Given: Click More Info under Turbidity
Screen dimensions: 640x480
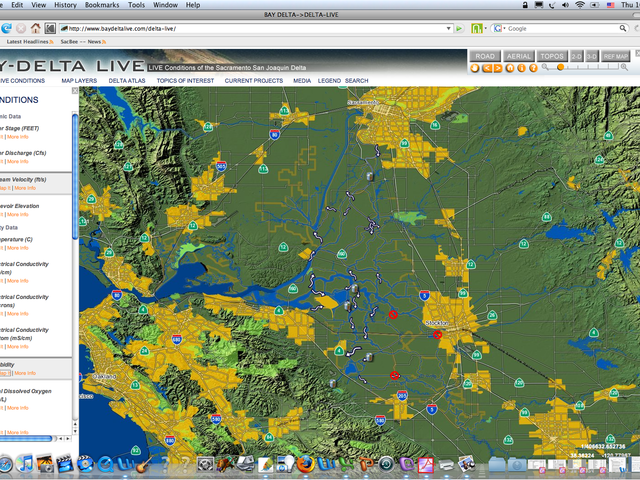Looking at the screenshot, I should pyautogui.click(x=25, y=373).
